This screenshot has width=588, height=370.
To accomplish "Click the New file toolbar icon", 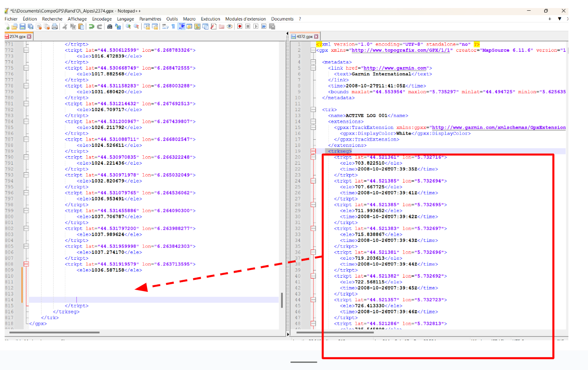I will pos(7,26).
